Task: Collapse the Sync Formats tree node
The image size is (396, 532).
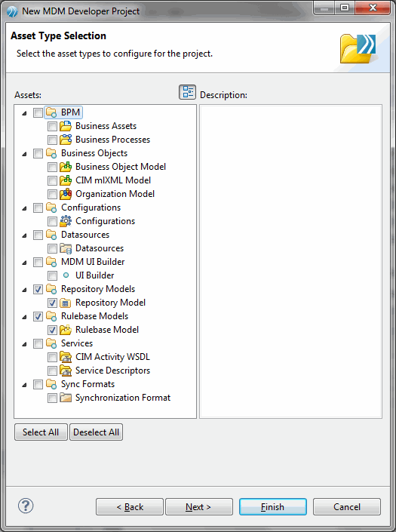Action: tap(24, 385)
